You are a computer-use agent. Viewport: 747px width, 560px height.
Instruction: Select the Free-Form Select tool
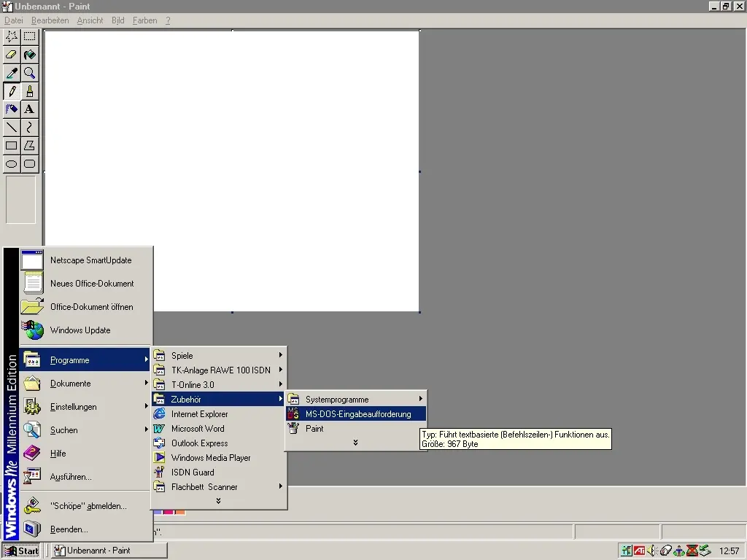tap(12, 36)
